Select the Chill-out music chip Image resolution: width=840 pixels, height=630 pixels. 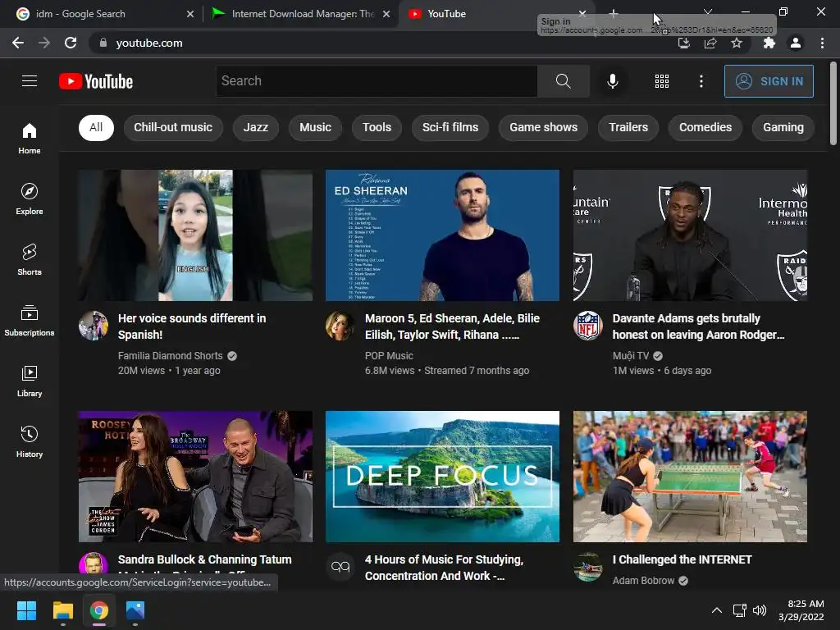(173, 127)
